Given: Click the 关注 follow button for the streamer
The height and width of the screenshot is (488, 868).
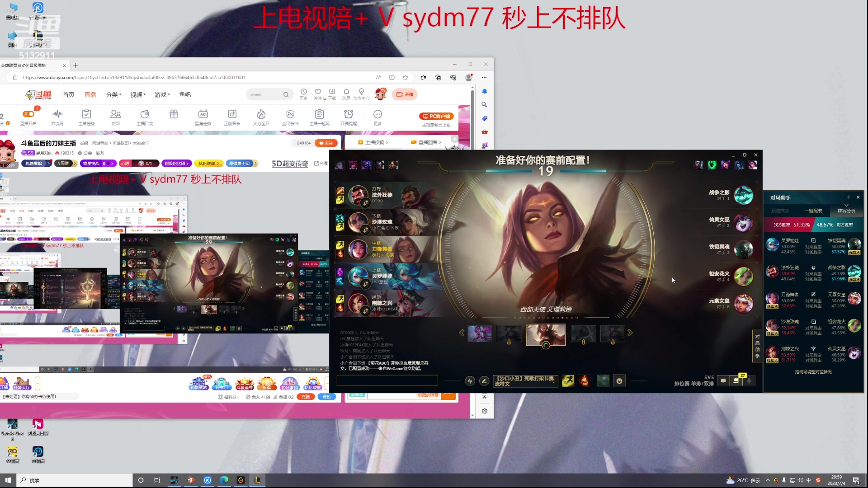Looking at the screenshot, I should [326, 143].
